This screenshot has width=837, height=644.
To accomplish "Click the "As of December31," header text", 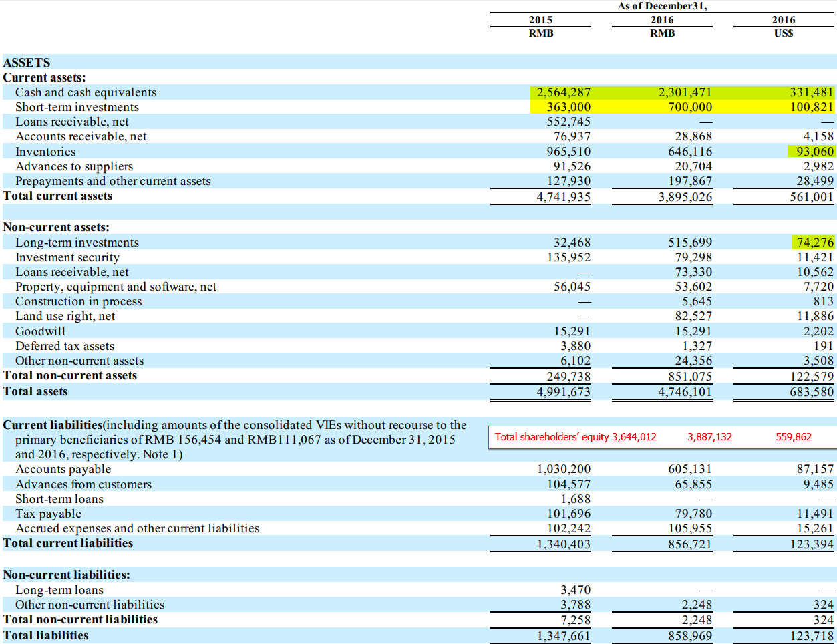I will point(662,6).
